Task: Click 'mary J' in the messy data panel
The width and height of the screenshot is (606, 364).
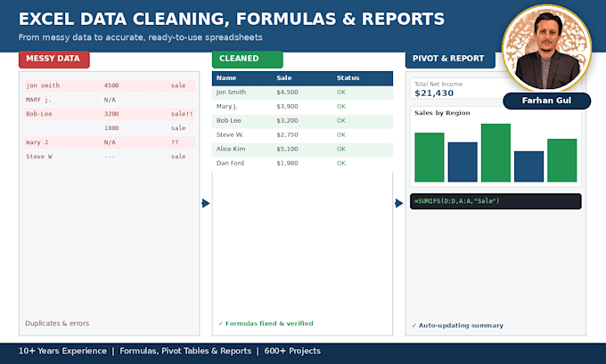Action: pyautogui.click(x=37, y=142)
